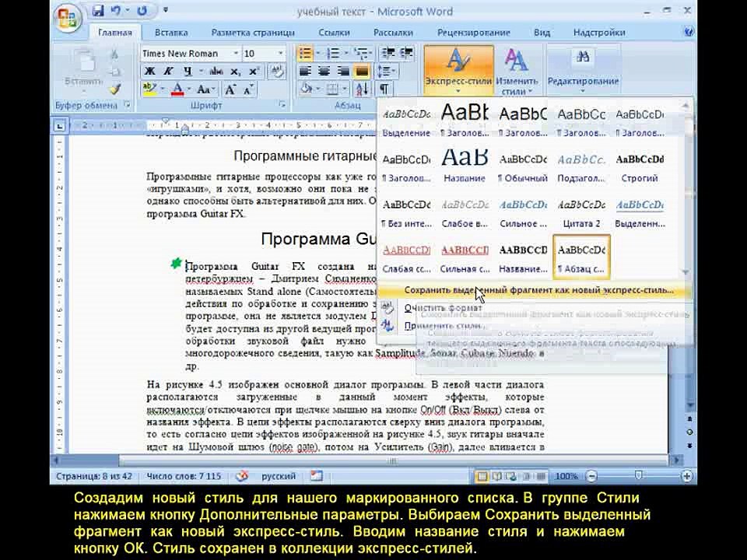Click the borders icon
Image resolution: width=747 pixels, height=560 pixels.
click(332, 89)
